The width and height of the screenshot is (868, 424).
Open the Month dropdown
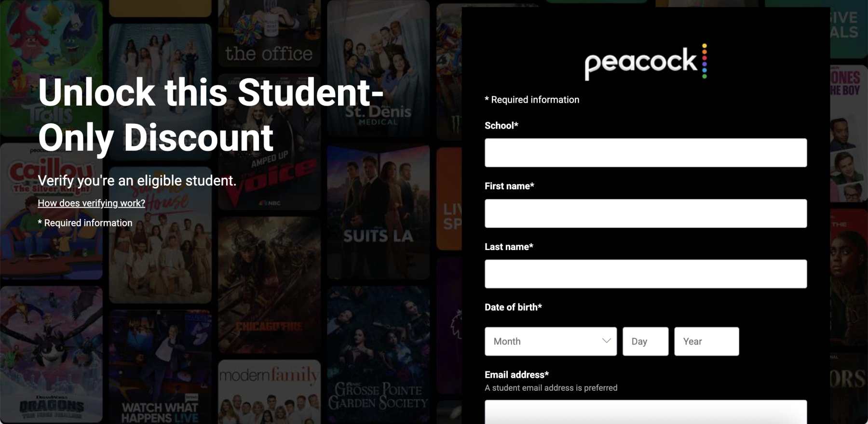(551, 342)
